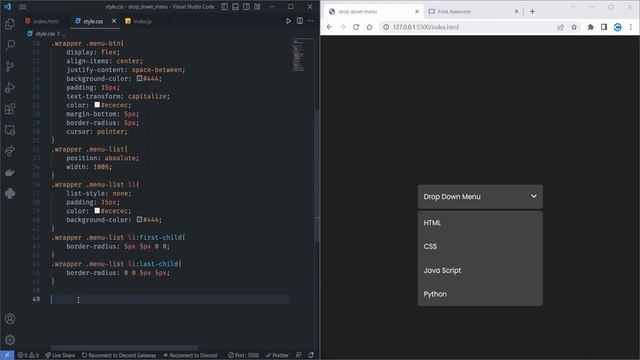The image size is (640, 360).
Task: Open the browser profile avatar
Action: pos(618,27)
